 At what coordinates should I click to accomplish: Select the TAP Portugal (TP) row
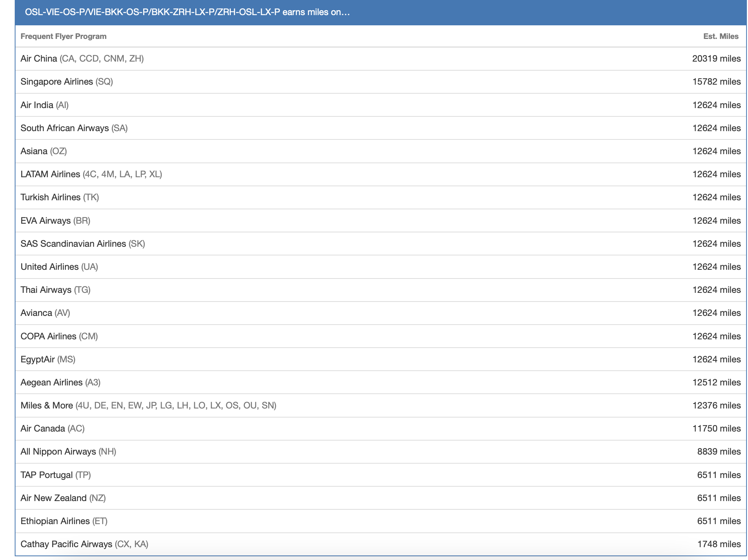click(381, 475)
